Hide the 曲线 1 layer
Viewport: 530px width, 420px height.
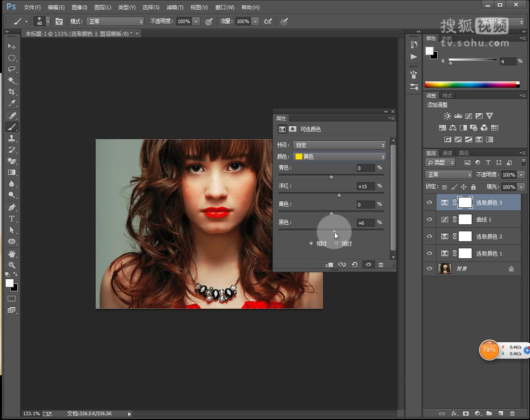click(430, 219)
